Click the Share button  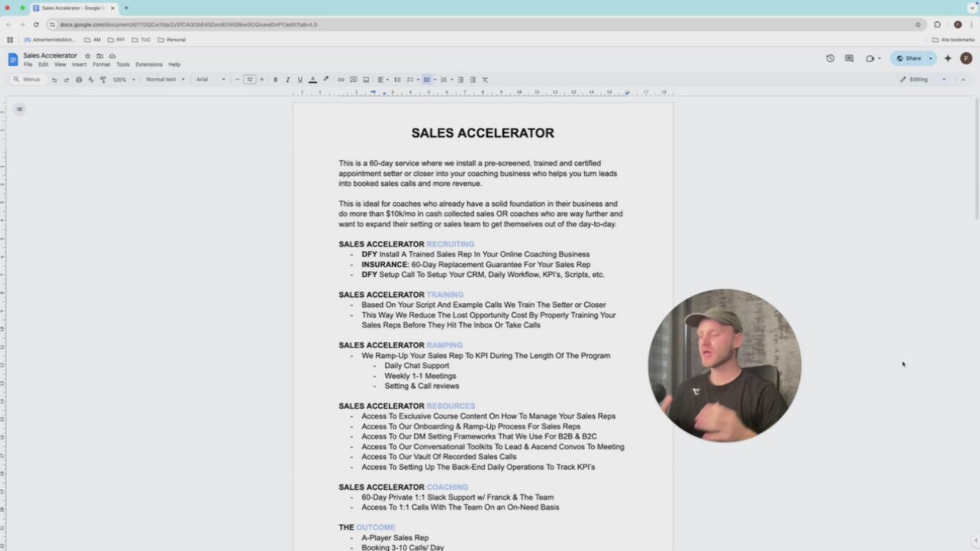tap(909, 58)
